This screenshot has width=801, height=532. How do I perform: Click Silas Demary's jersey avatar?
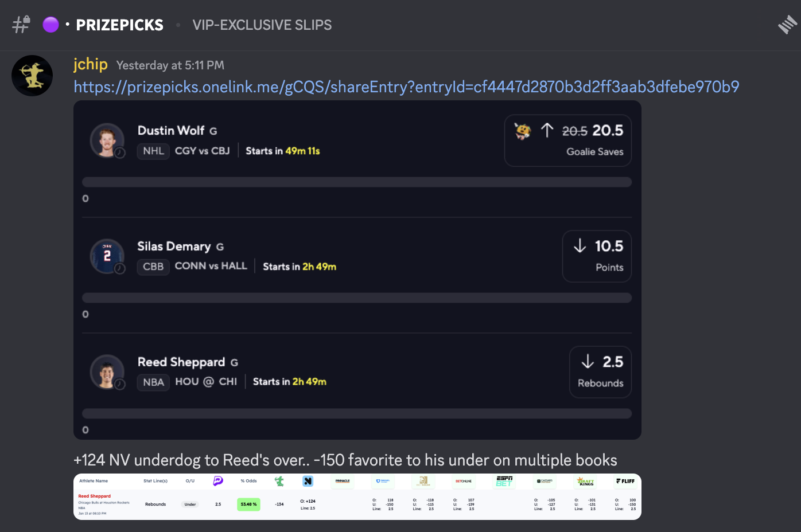point(107,256)
